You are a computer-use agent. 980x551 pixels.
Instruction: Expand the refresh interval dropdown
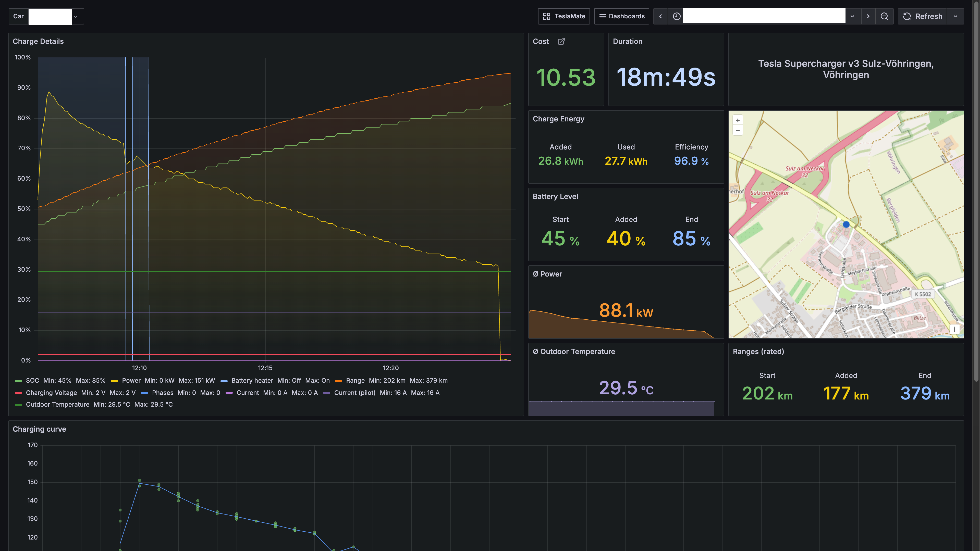coord(955,16)
